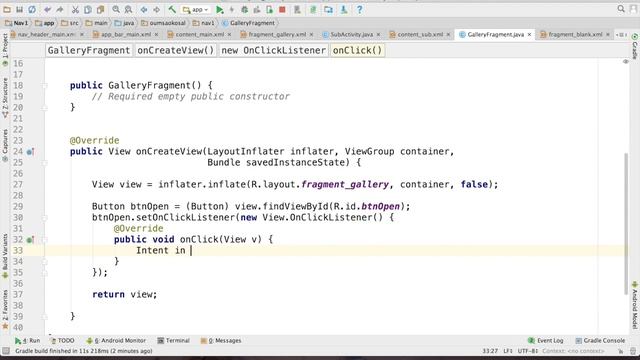Open the app run configuration dropdown
Viewport: 640px width, 360px height.
point(196,9)
